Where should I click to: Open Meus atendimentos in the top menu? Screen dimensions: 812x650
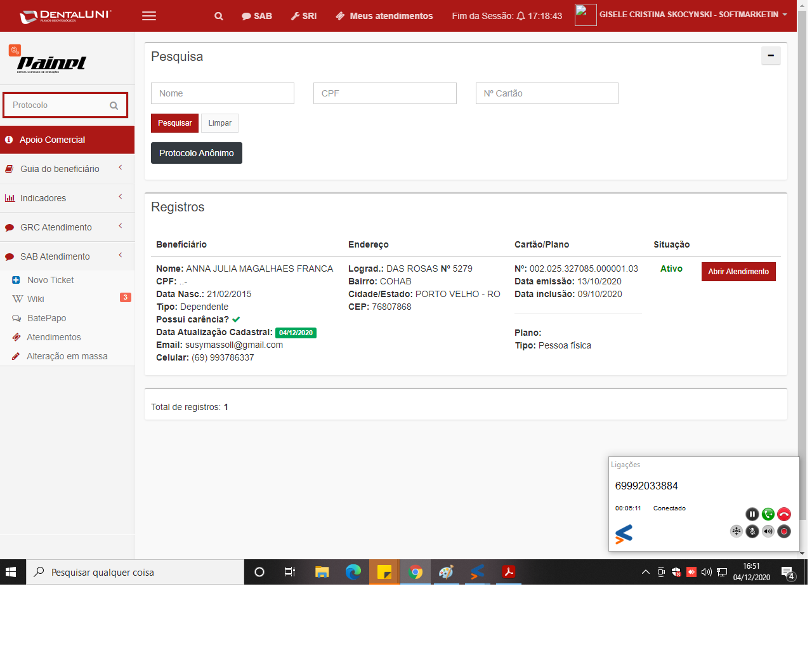[384, 16]
